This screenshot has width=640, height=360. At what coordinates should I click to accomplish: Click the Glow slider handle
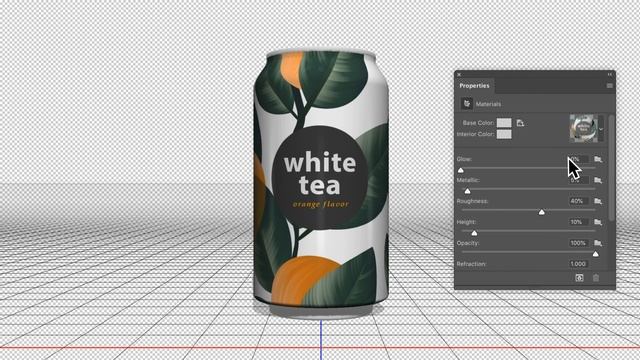click(x=461, y=170)
